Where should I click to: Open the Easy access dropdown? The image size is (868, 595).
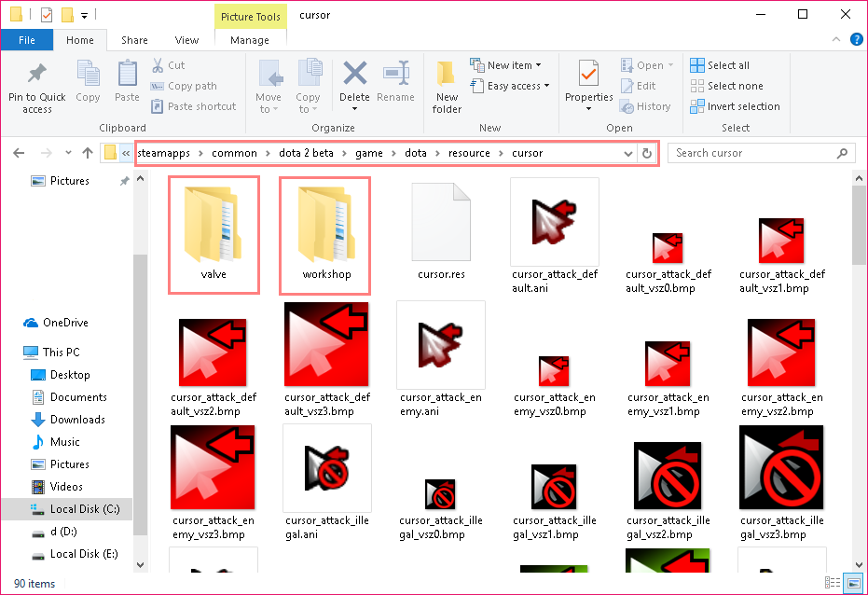coord(510,86)
